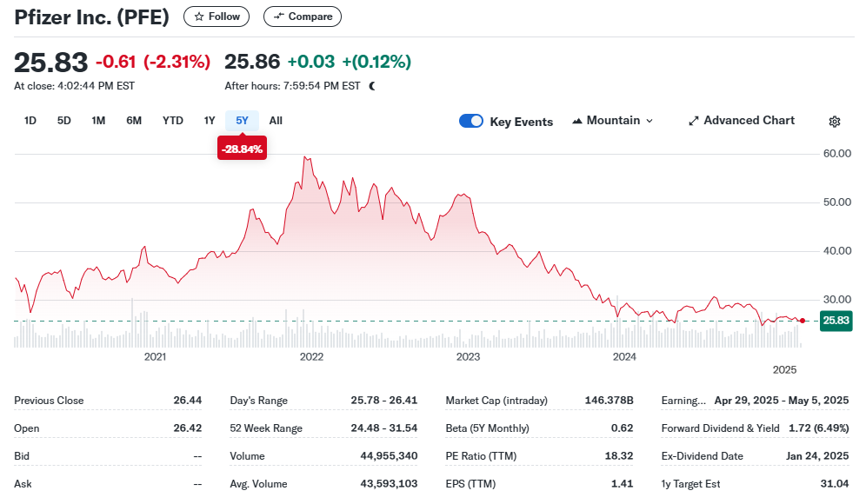Click the 25.83 current price chart label
The image size is (866, 504).
point(836,320)
